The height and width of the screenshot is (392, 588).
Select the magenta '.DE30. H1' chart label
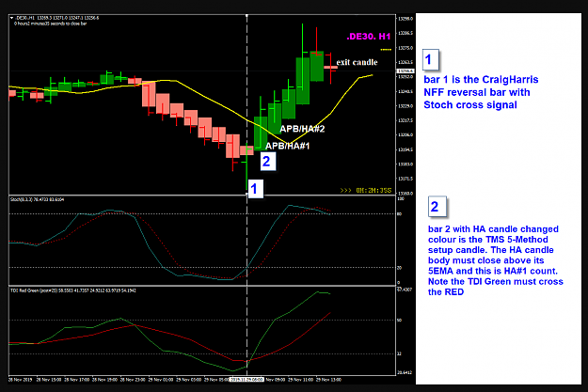point(368,37)
